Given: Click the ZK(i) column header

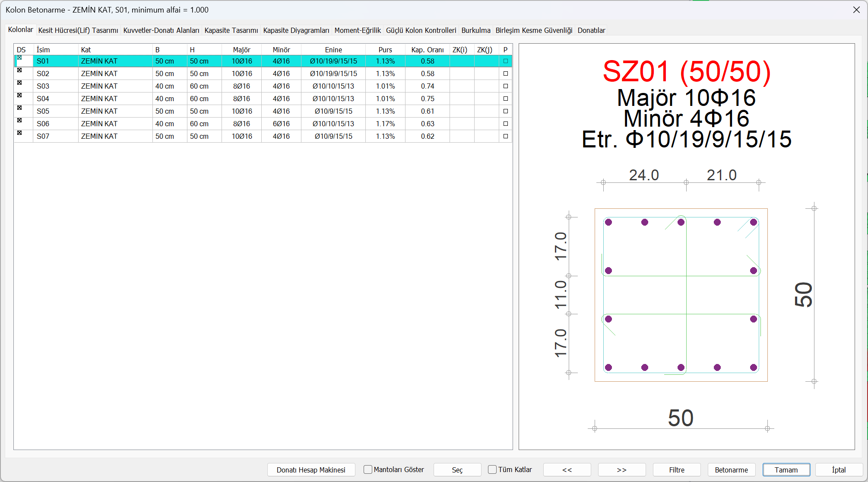Looking at the screenshot, I should click(x=462, y=50).
